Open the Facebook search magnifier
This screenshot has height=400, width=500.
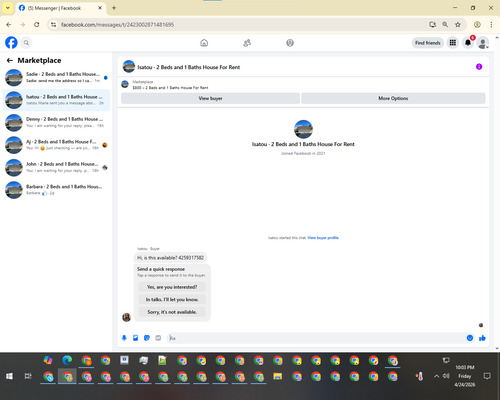(x=26, y=43)
